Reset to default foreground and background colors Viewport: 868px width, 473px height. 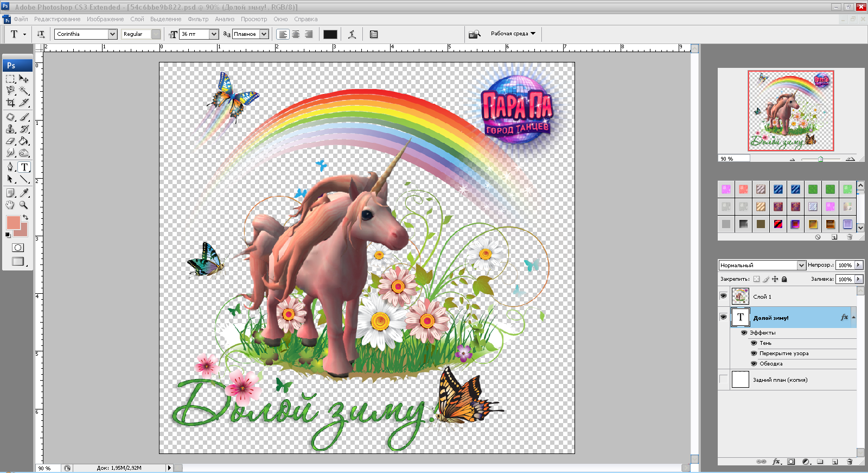point(8,235)
